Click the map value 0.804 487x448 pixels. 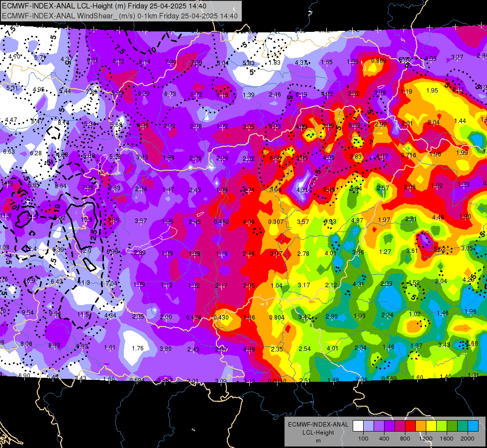click(x=277, y=318)
